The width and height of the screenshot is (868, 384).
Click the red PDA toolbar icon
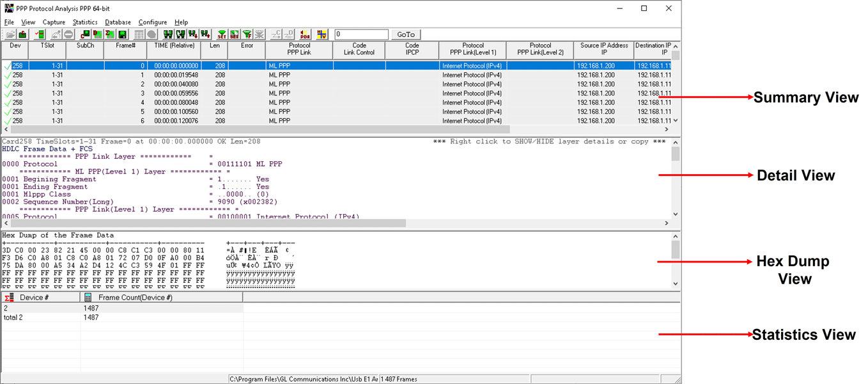pyautogui.click(x=305, y=34)
